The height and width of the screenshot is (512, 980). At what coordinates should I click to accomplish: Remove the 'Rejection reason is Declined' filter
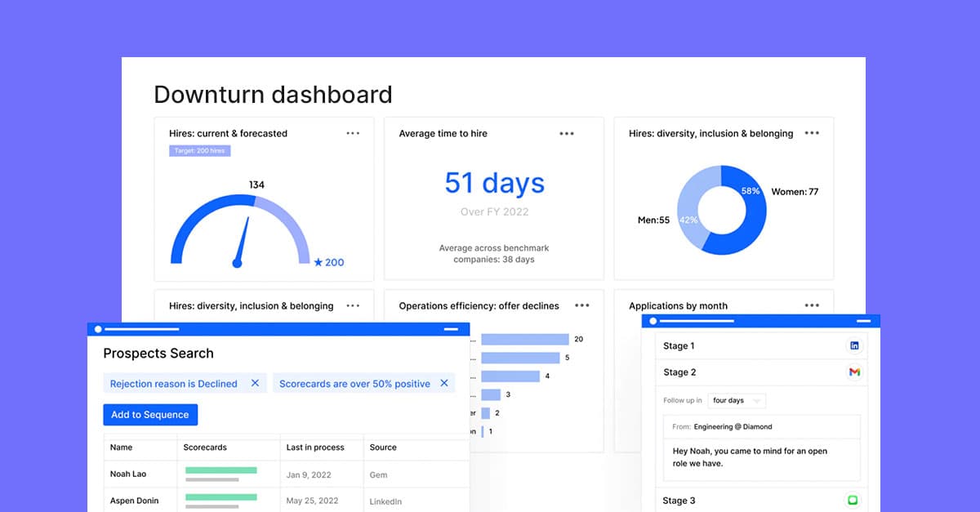[x=256, y=383]
